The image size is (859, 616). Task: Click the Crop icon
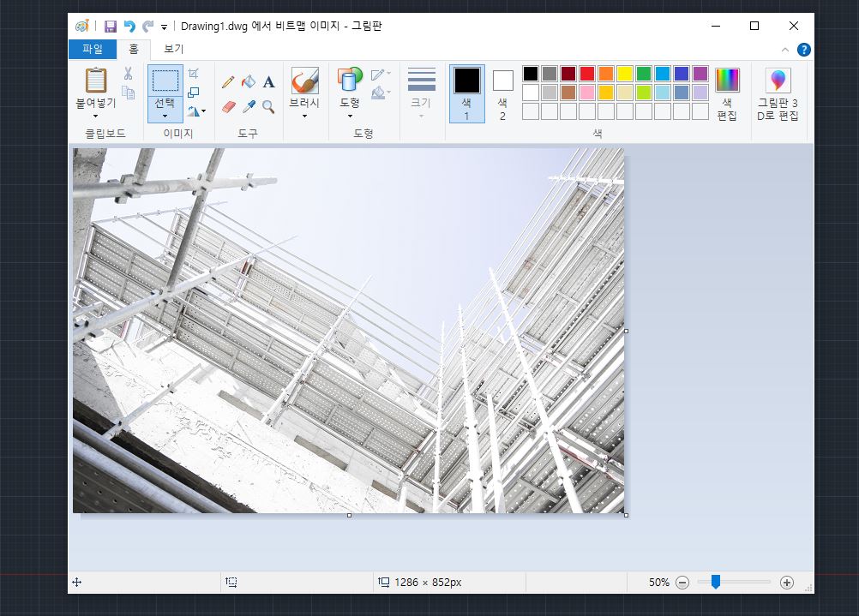point(194,74)
